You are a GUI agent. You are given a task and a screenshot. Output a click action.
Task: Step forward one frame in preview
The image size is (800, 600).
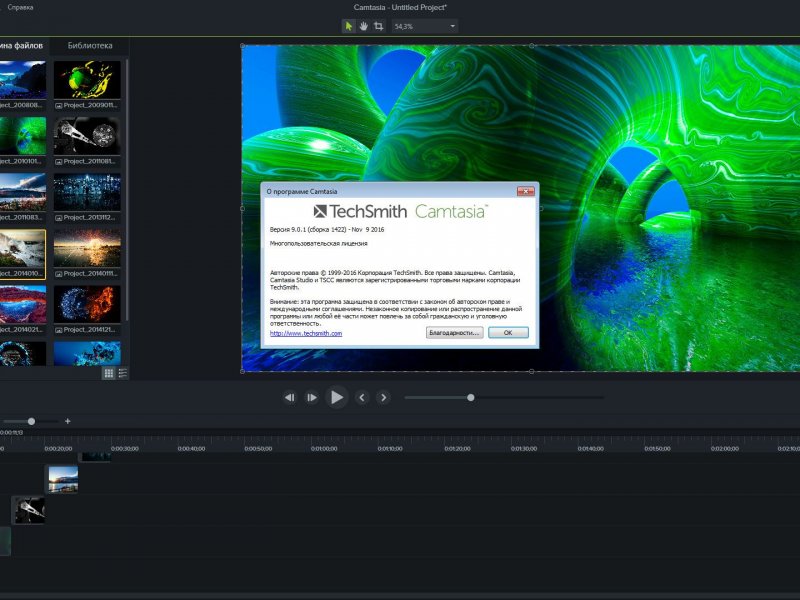(x=311, y=397)
